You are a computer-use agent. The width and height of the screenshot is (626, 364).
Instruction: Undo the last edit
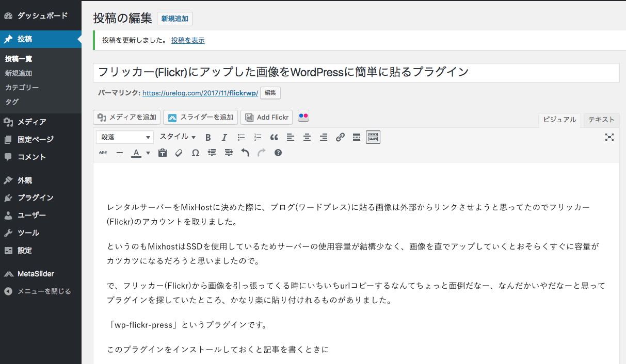pyautogui.click(x=245, y=153)
